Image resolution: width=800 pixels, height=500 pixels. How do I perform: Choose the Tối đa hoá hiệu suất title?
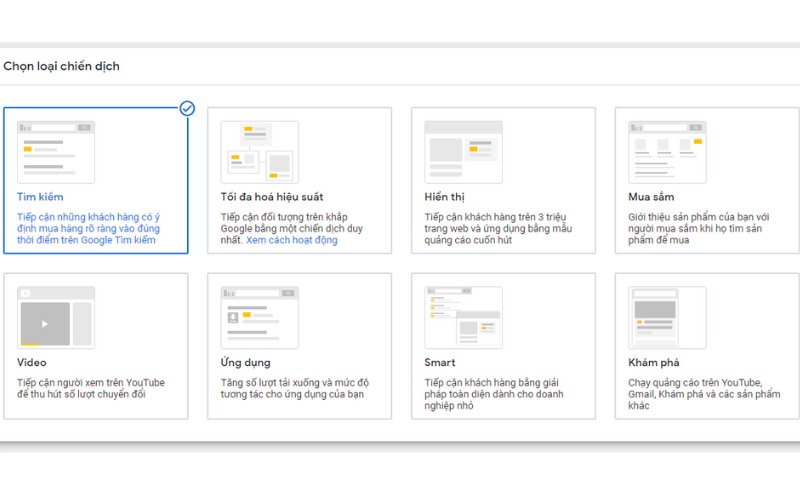click(x=271, y=197)
